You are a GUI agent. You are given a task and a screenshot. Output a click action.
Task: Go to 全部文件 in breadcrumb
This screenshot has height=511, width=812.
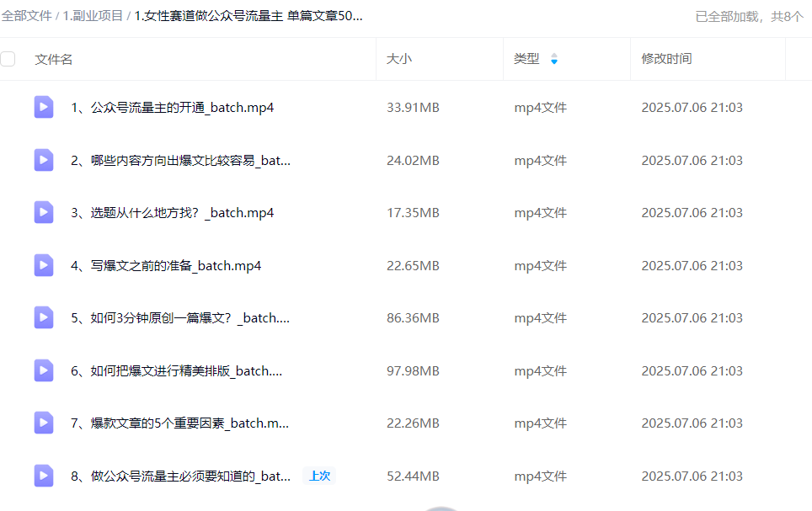click(x=27, y=16)
